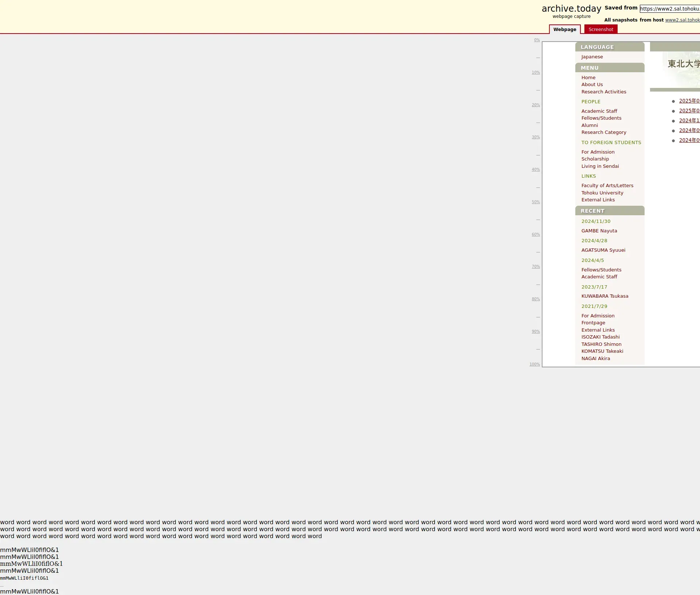The width and height of the screenshot is (700, 595).
Task: Open the About Us menu link
Action: click(592, 85)
